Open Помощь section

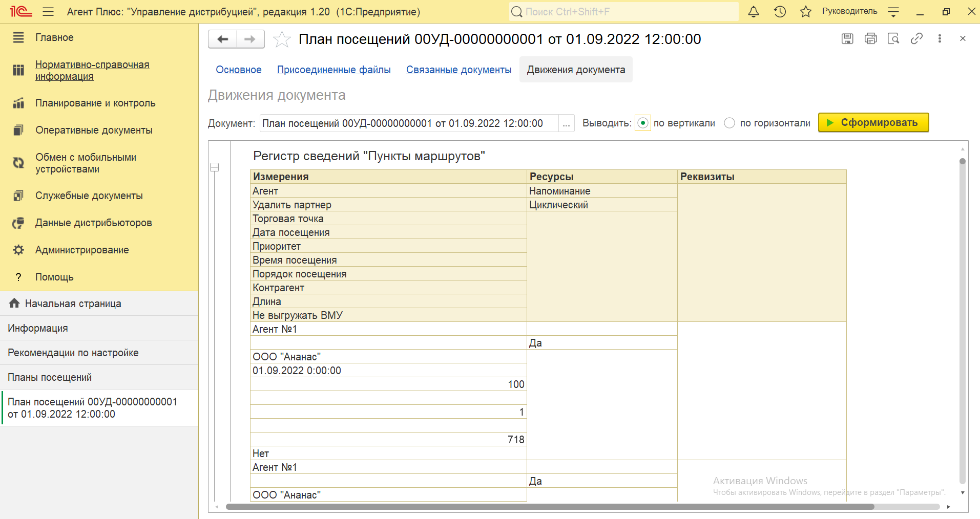tap(54, 277)
